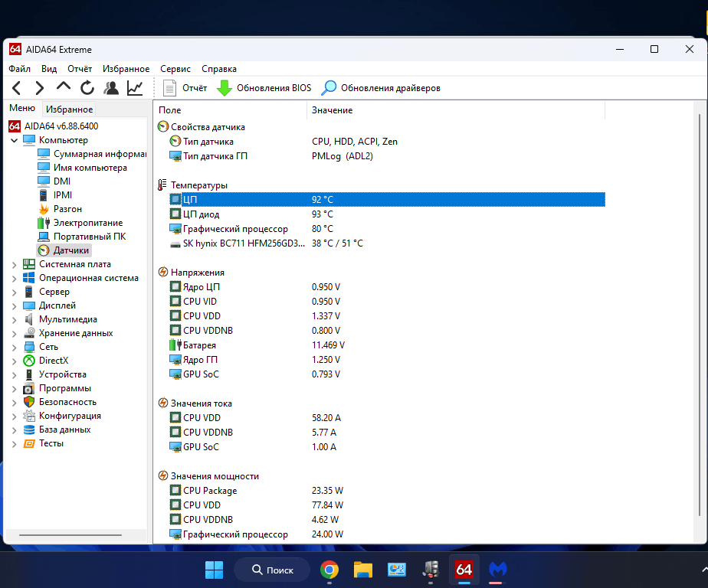Viewport: 708px width, 588px height.
Task: Expand the Сервер node
Action: click(x=14, y=292)
